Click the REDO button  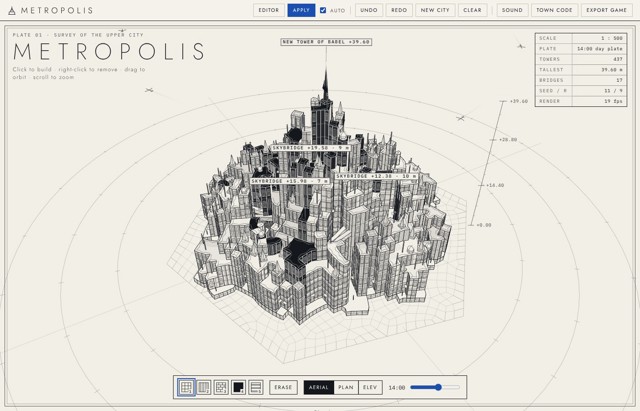(x=399, y=10)
